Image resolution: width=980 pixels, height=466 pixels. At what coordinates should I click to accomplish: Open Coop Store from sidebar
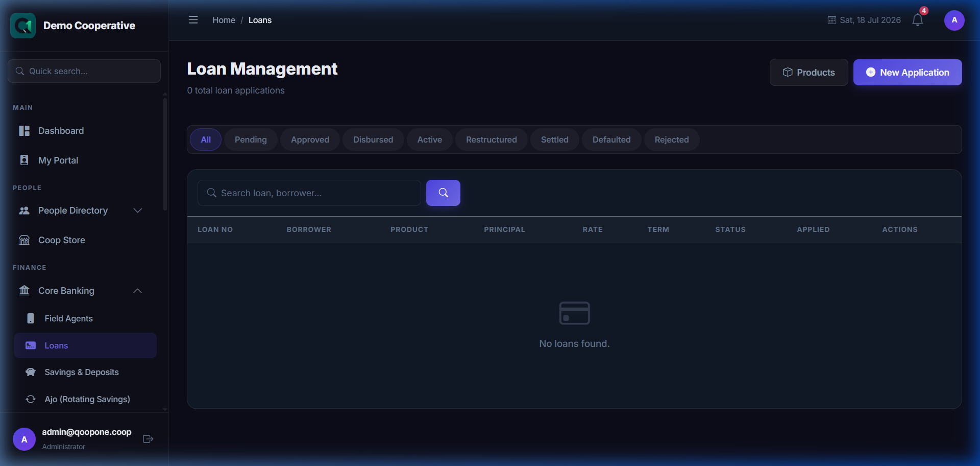point(85,240)
